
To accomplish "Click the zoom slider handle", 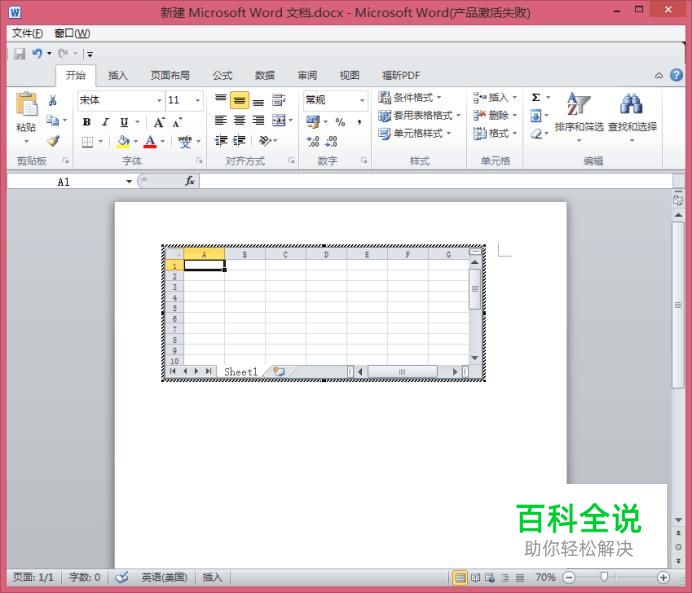I will (x=604, y=577).
